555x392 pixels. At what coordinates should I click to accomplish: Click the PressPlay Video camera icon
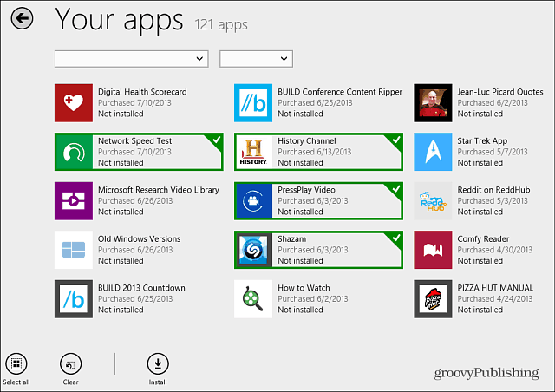(x=254, y=201)
